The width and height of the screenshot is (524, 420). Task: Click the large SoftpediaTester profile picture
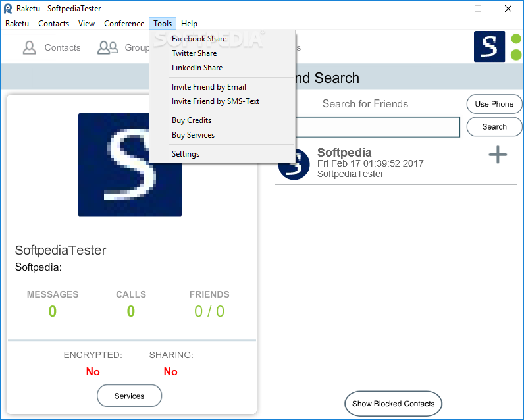(x=130, y=165)
